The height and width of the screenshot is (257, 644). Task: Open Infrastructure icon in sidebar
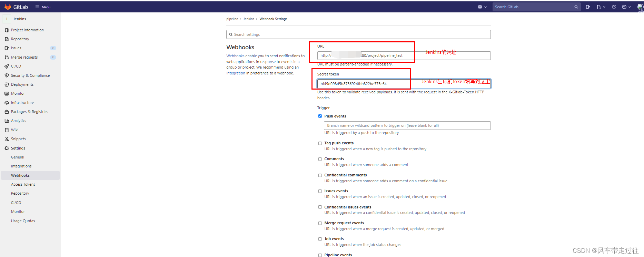coord(7,103)
